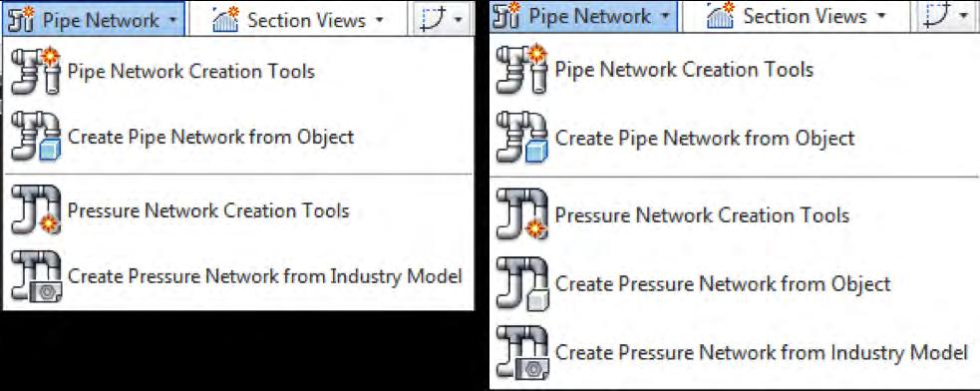Click Create Pressure Network from Object icon
The image size is (980, 391).
tap(522, 284)
